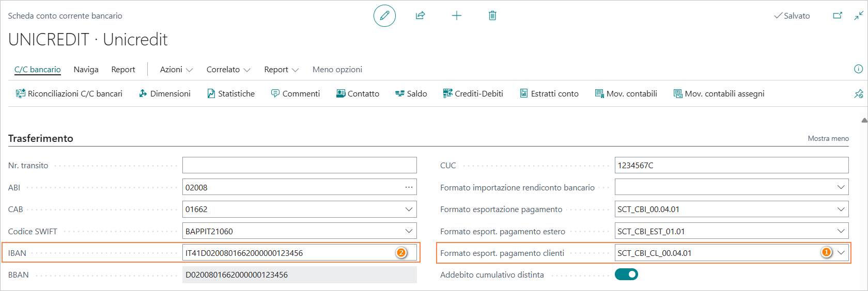Toggle Addebito cumulativo distinta switch
Screen dimensions: 868x291
pyautogui.click(x=626, y=274)
